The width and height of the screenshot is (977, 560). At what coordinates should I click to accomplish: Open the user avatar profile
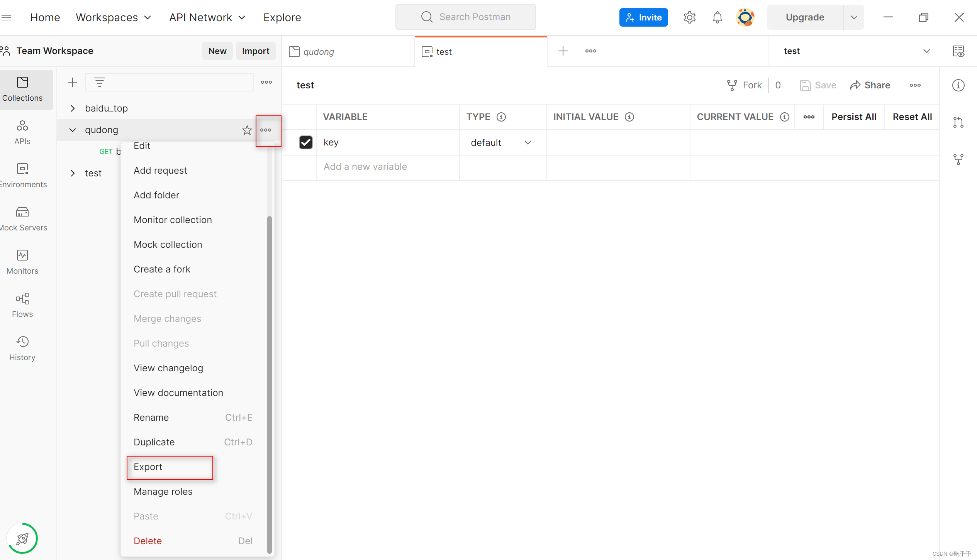[x=745, y=17]
